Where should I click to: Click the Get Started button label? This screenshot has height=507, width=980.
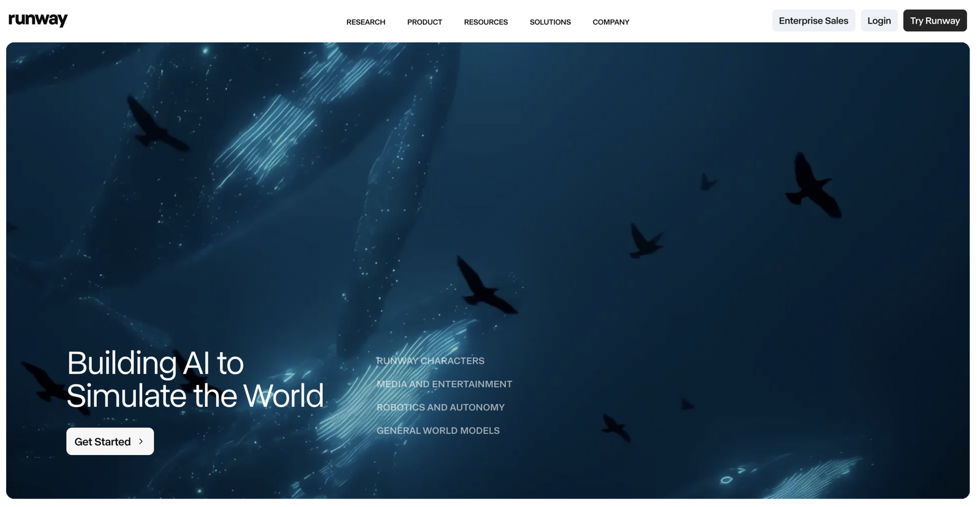tap(102, 441)
